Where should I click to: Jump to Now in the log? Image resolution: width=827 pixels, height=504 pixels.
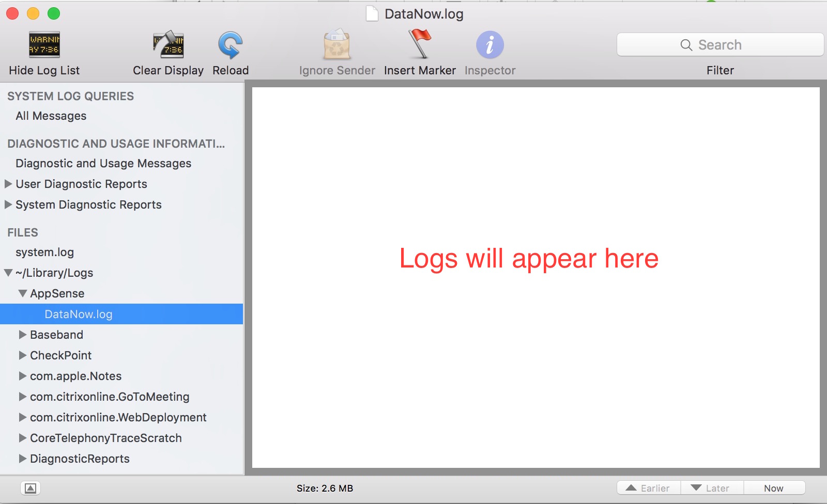[x=773, y=488]
